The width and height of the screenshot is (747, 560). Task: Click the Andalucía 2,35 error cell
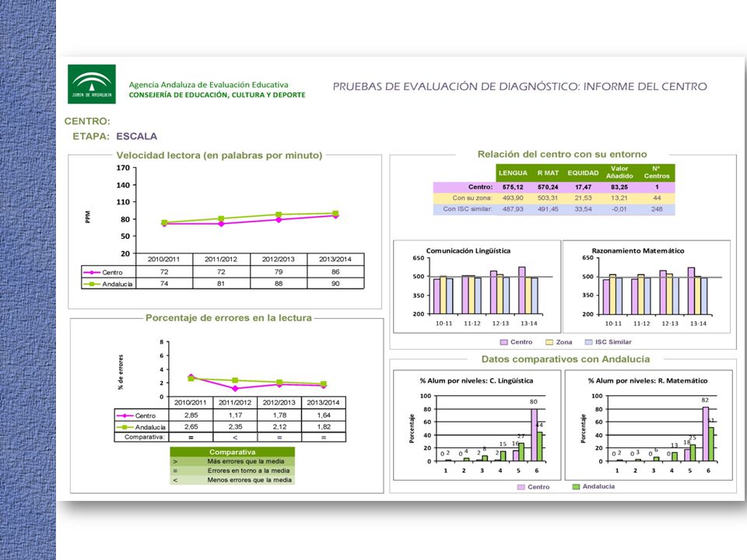click(x=235, y=427)
